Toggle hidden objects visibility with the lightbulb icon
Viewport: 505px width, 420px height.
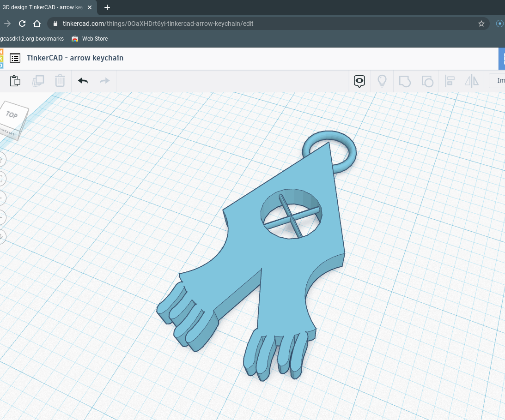pos(382,81)
